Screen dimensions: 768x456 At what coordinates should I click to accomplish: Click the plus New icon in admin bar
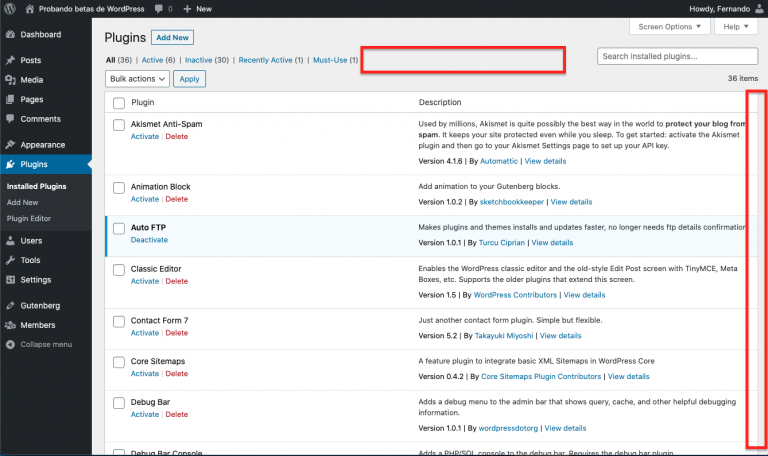point(187,9)
